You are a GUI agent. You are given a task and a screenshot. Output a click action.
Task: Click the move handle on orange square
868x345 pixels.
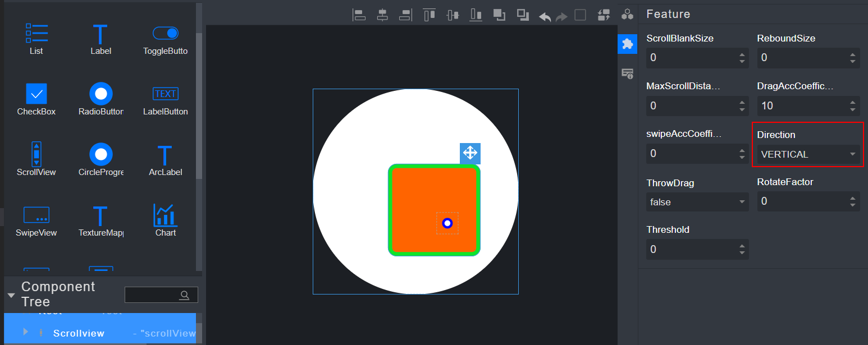click(x=470, y=153)
